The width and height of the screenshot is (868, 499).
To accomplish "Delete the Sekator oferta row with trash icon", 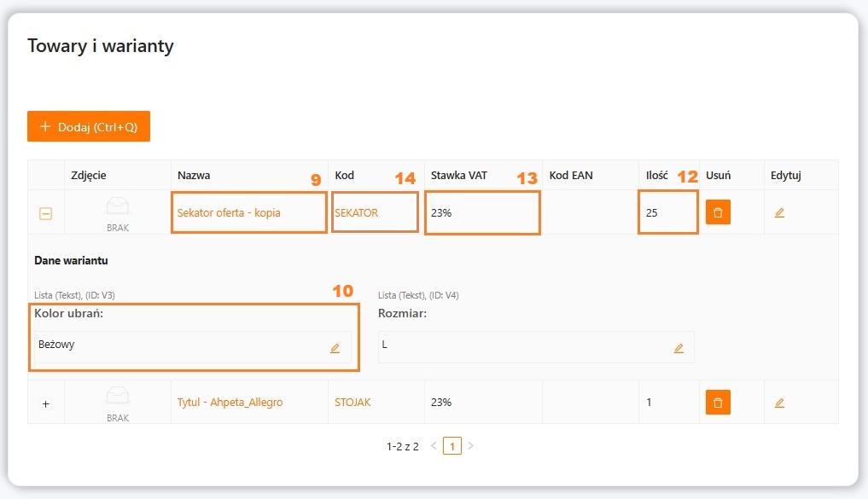I will coord(718,212).
